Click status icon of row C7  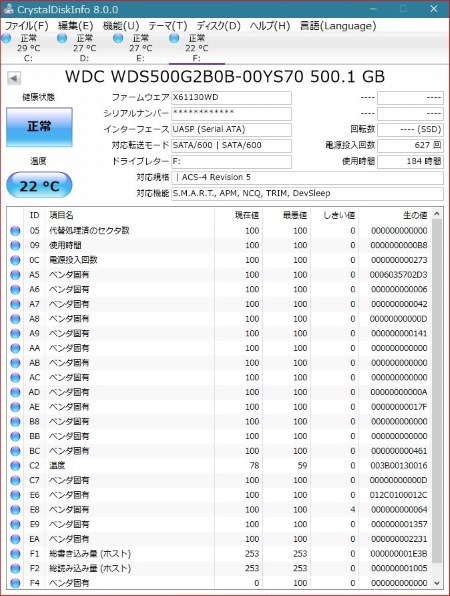15,480
